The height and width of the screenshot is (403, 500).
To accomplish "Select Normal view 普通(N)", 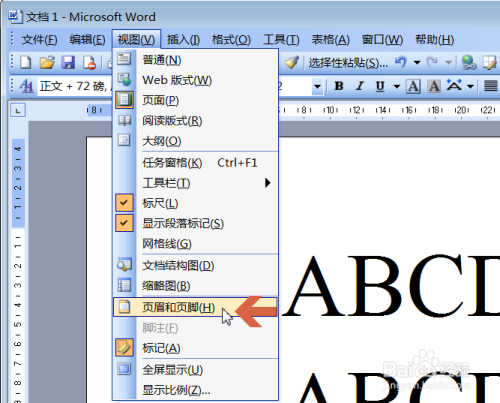I will click(195, 60).
